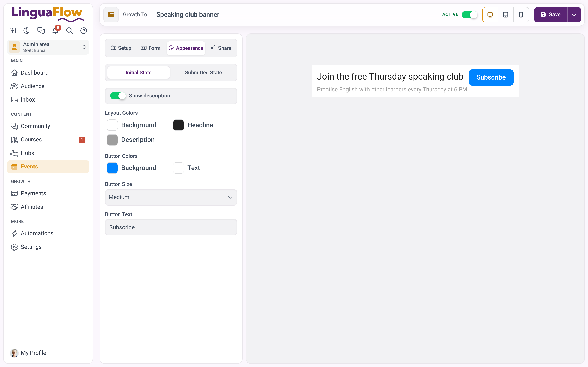588x367 pixels.
Task: Open notifications bell icon
Action: tap(55, 31)
